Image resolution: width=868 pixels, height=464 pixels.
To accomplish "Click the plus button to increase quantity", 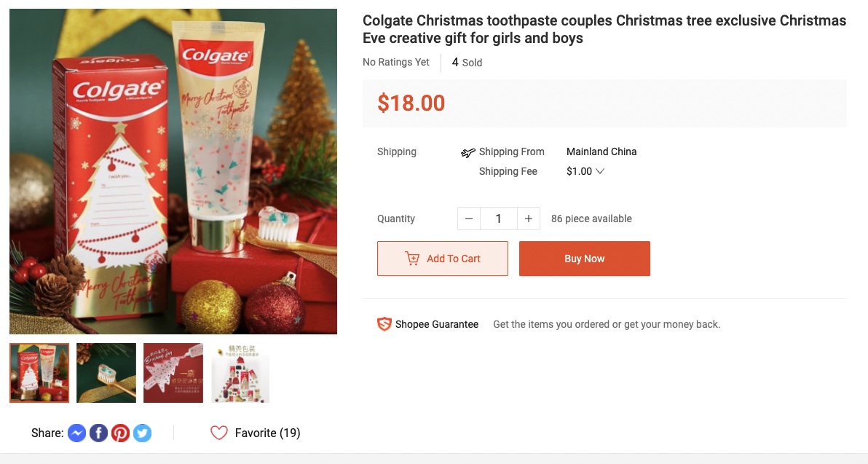I will point(528,218).
